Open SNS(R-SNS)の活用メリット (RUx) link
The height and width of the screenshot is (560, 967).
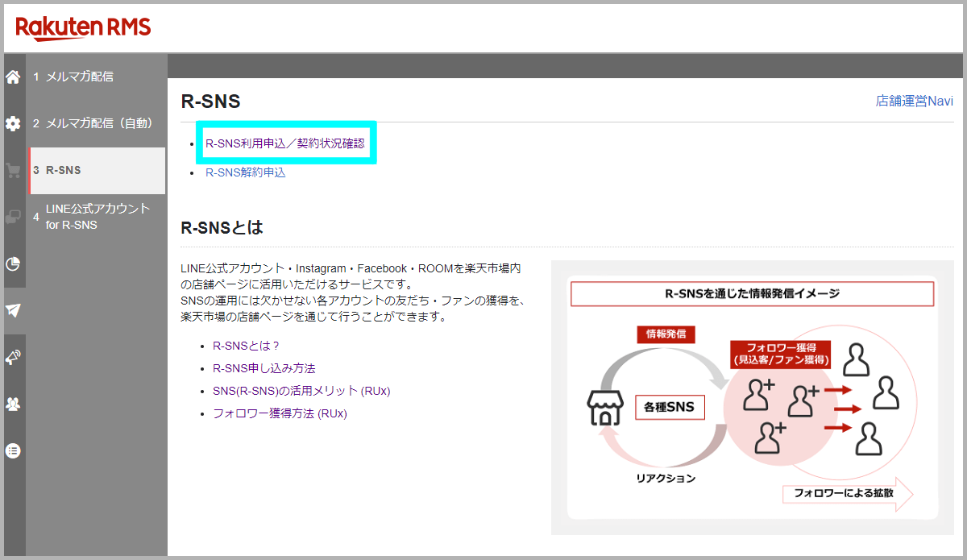301,391
